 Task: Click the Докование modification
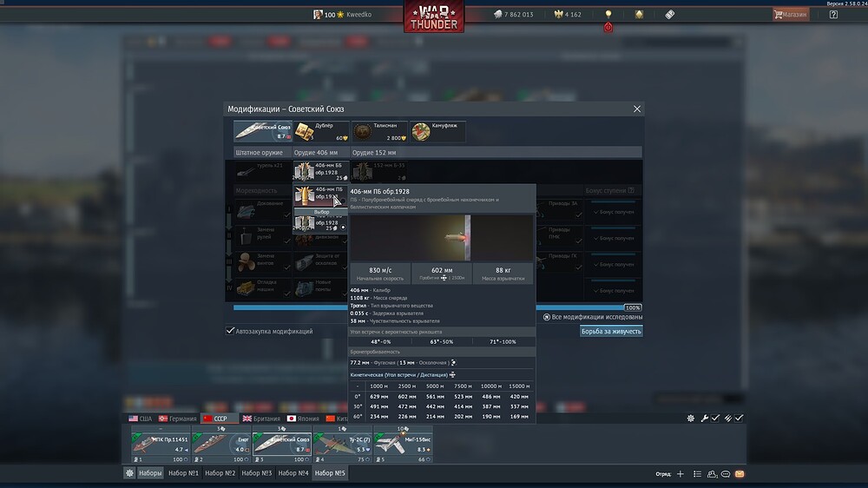pos(263,210)
